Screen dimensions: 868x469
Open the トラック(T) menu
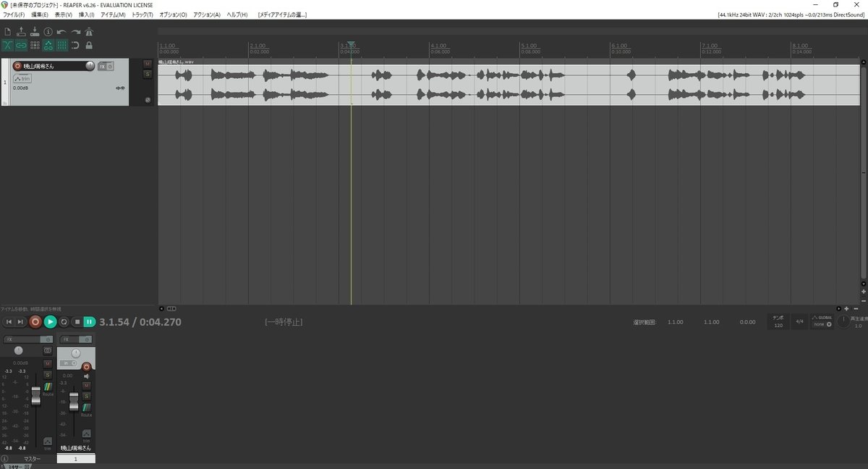click(142, 14)
